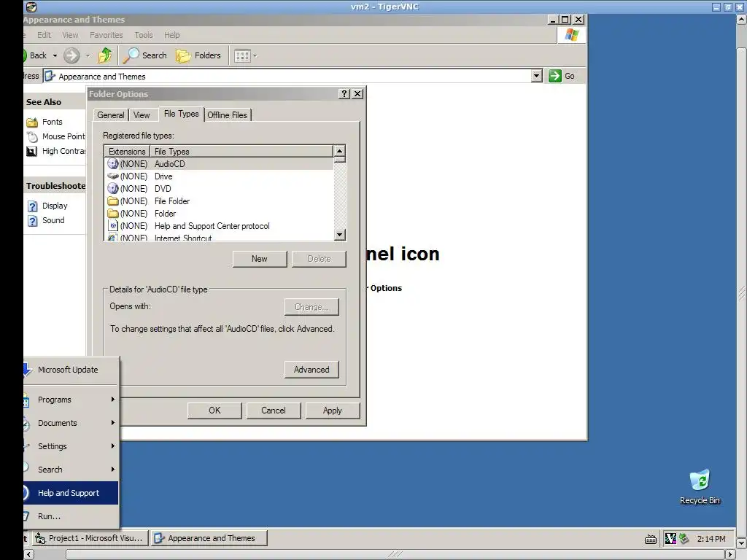
Task: Click the Address field text
Action: (102, 76)
